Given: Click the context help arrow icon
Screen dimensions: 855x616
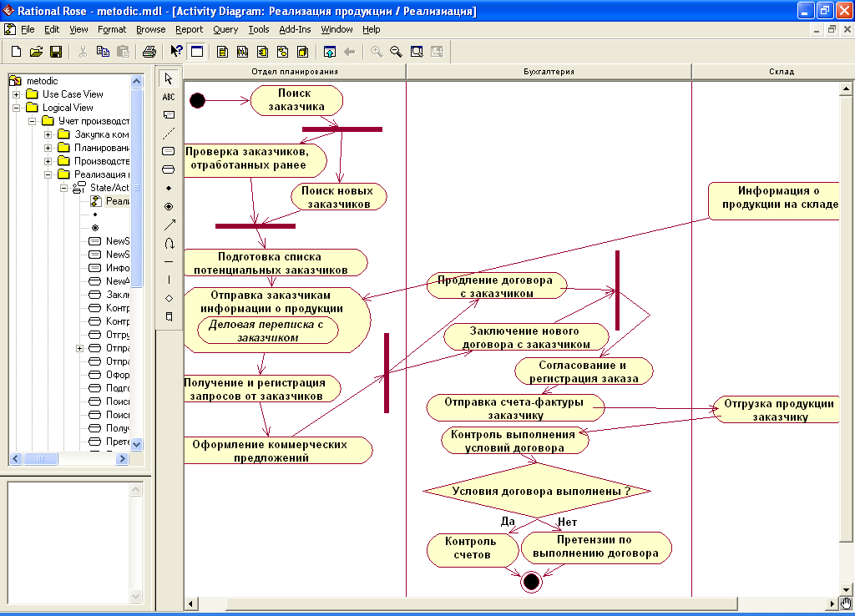Looking at the screenshot, I should (x=176, y=52).
